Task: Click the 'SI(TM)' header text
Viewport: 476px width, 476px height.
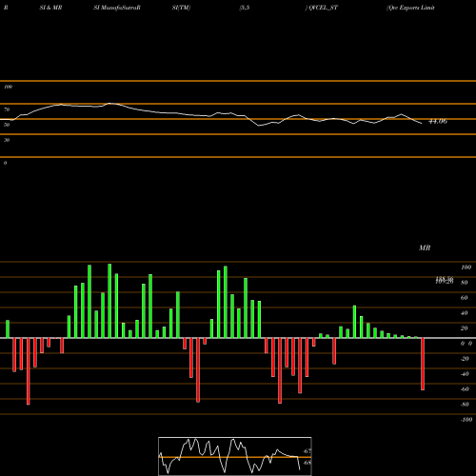Action: point(181,8)
